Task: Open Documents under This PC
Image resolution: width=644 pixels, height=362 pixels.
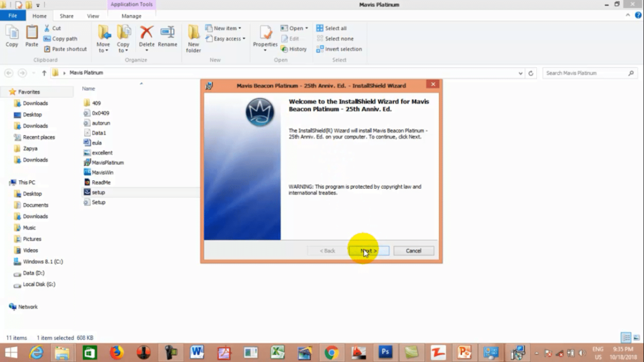Action: [31, 205]
